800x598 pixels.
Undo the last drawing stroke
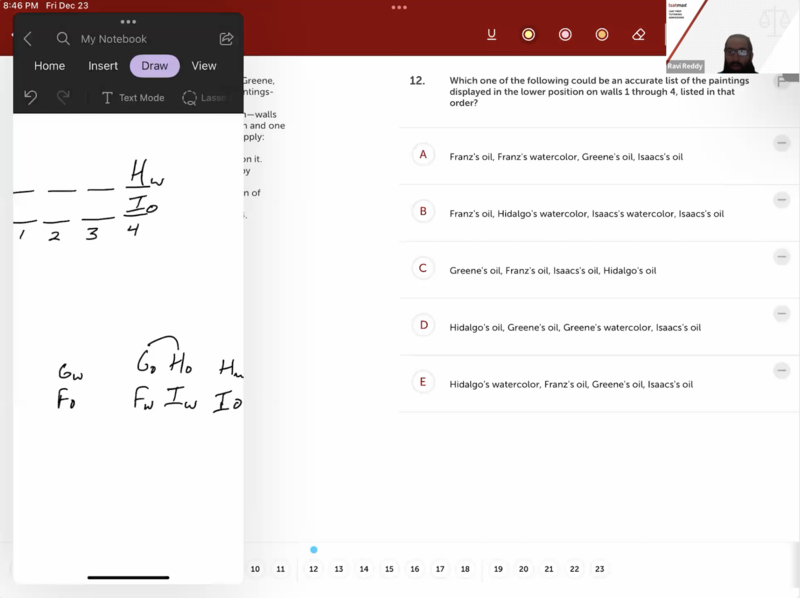click(x=30, y=98)
